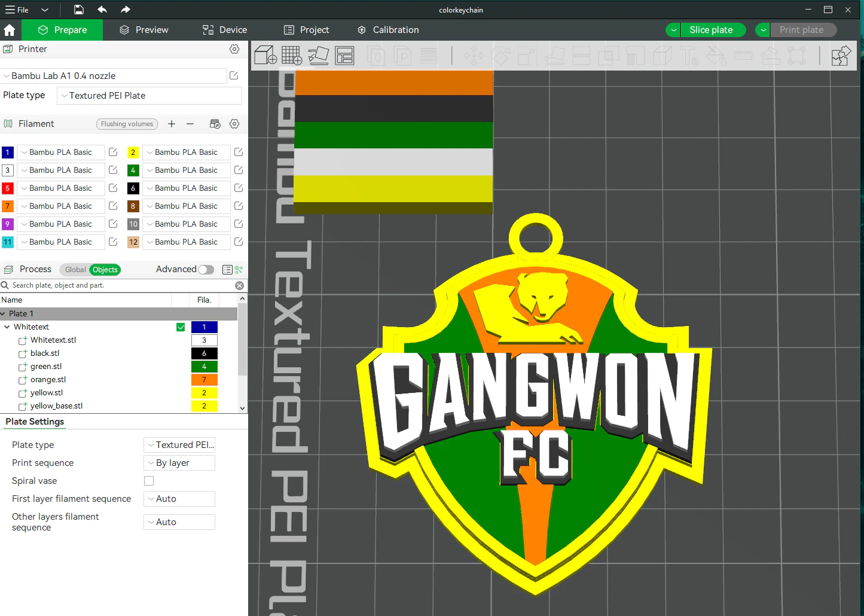The image size is (864, 616).
Task: Open Other layers filament sequence dropdown
Action: (x=179, y=522)
